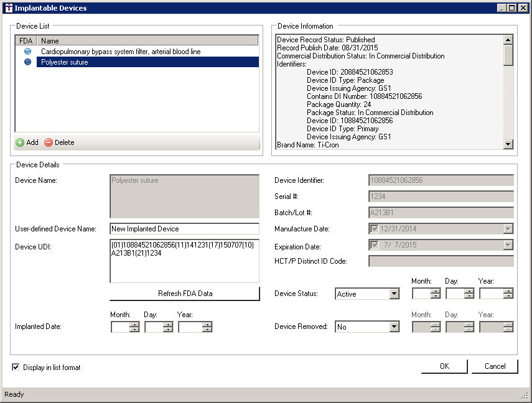Open the Device Status dropdown
Image resolution: width=532 pixels, height=403 pixels.
click(x=394, y=294)
